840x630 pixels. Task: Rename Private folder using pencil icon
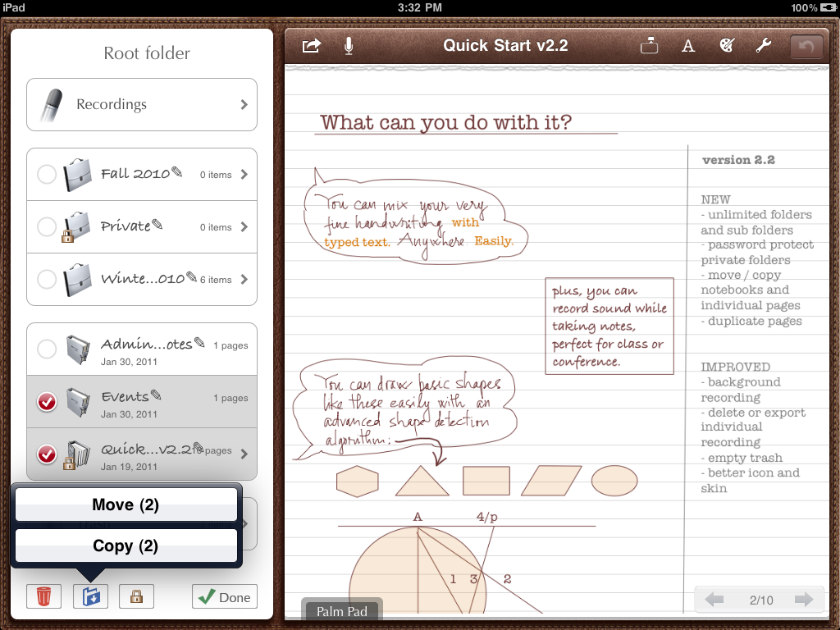pyautogui.click(x=157, y=225)
